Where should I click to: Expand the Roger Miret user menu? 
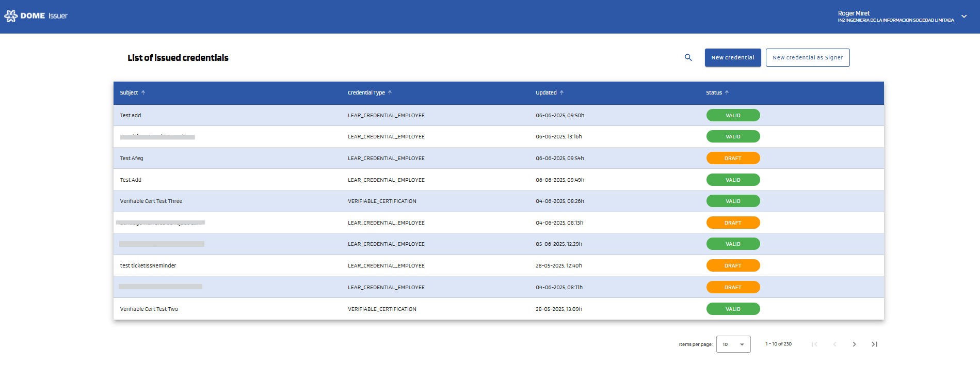coord(963,17)
